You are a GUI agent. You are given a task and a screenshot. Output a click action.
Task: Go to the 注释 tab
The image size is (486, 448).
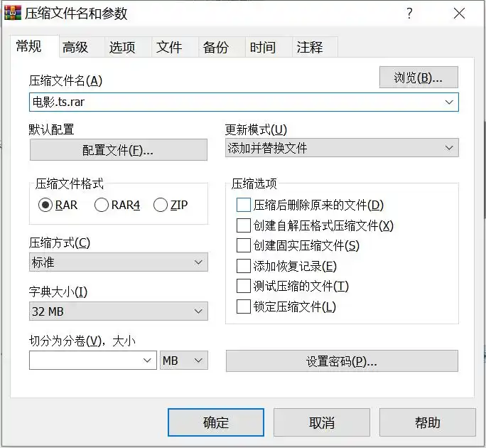point(310,48)
